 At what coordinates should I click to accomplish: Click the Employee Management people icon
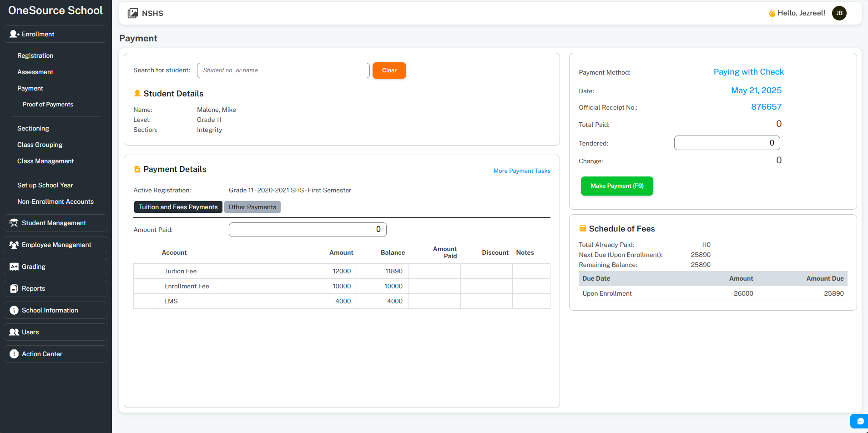point(14,245)
